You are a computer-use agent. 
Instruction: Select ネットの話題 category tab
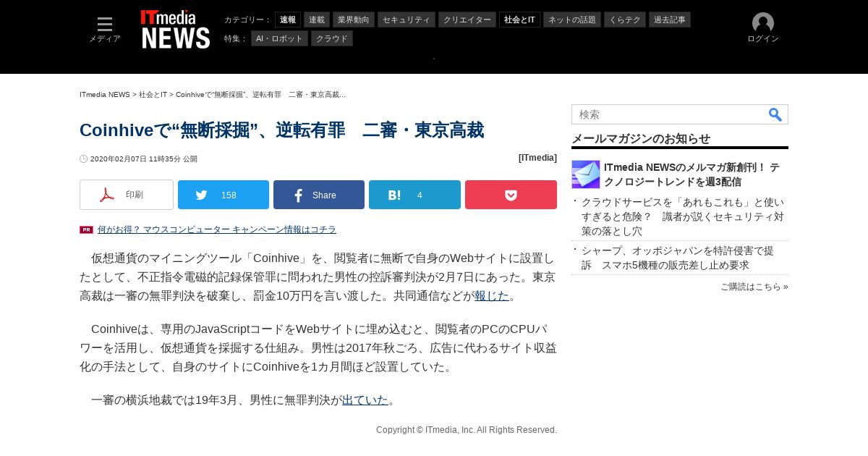tap(572, 20)
